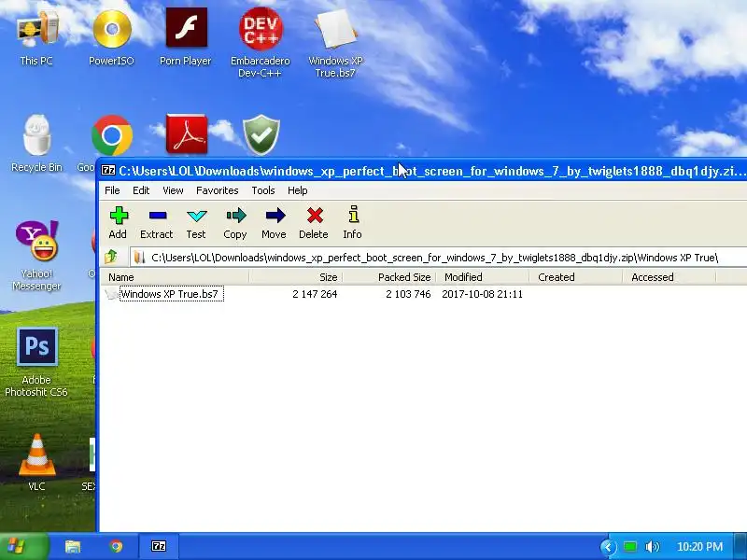Open the View menu
This screenshot has width=747, height=560.
[x=173, y=190]
